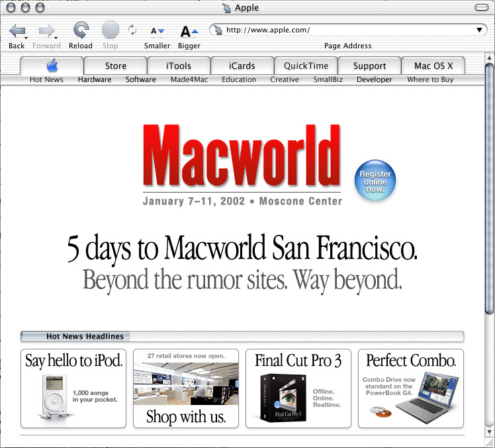Screen dimensions: 495x448
Task: Click the Reload icon
Action: pyautogui.click(x=81, y=30)
